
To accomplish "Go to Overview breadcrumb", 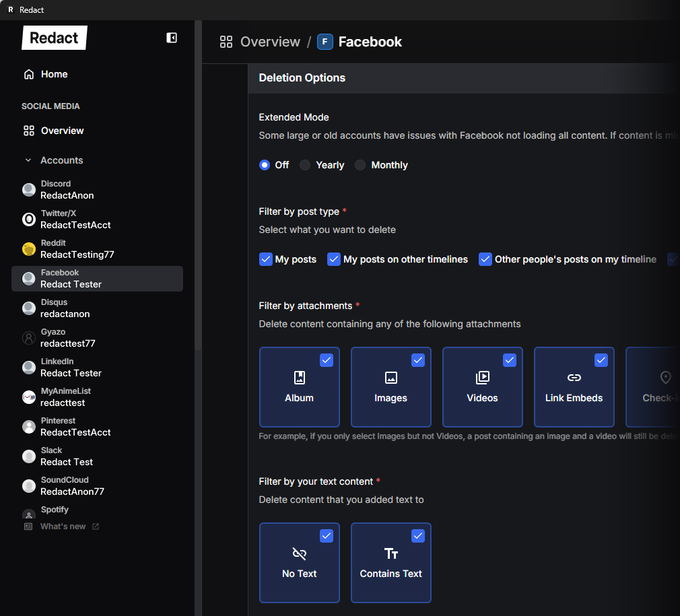I will pyautogui.click(x=270, y=42).
